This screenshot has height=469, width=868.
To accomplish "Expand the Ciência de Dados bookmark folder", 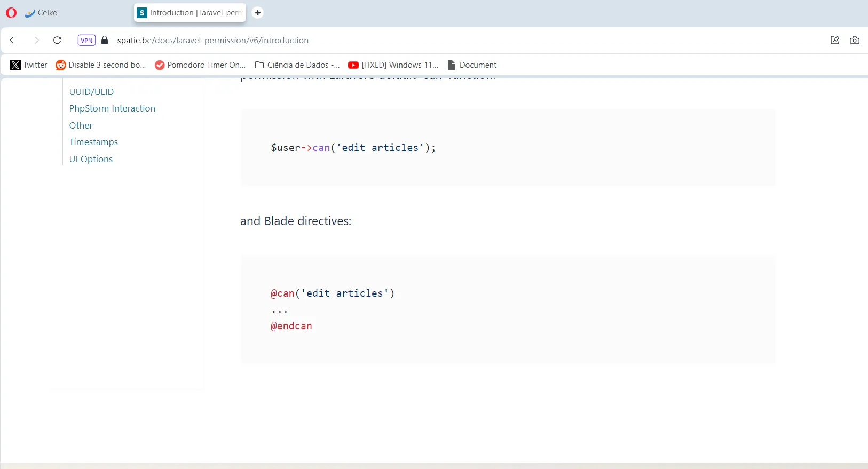I will point(297,65).
